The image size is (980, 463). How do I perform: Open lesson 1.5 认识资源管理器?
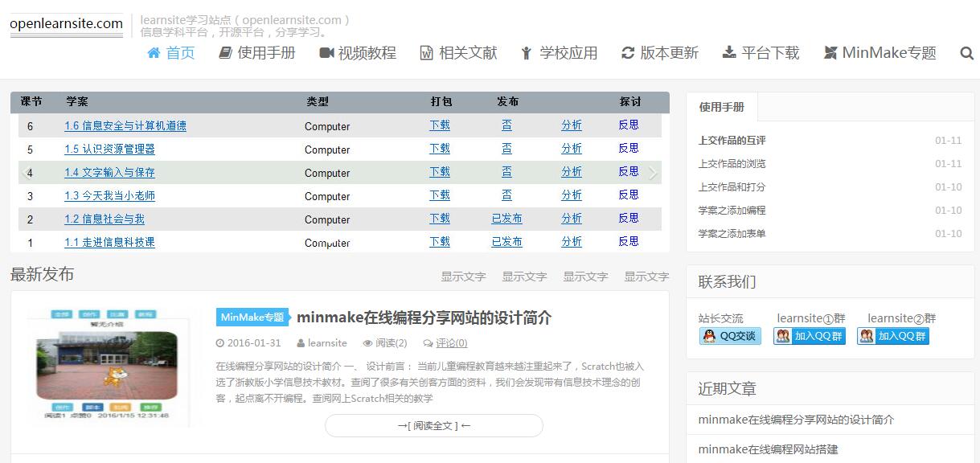click(x=110, y=149)
